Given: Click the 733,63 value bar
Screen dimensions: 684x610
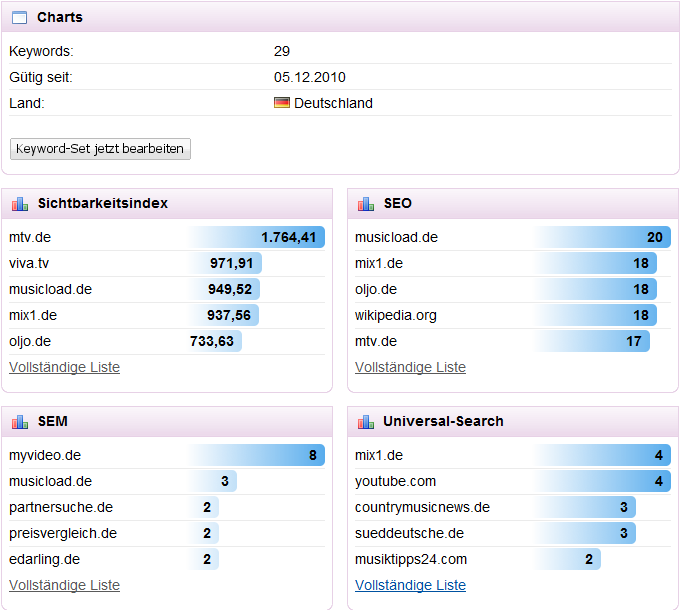Looking at the screenshot, I should [x=215, y=341].
